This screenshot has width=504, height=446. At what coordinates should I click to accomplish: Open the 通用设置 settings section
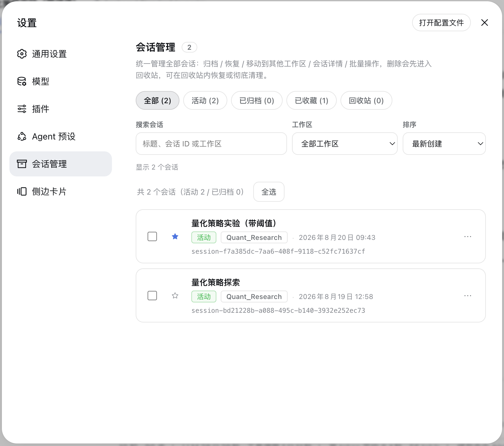(x=61, y=54)
